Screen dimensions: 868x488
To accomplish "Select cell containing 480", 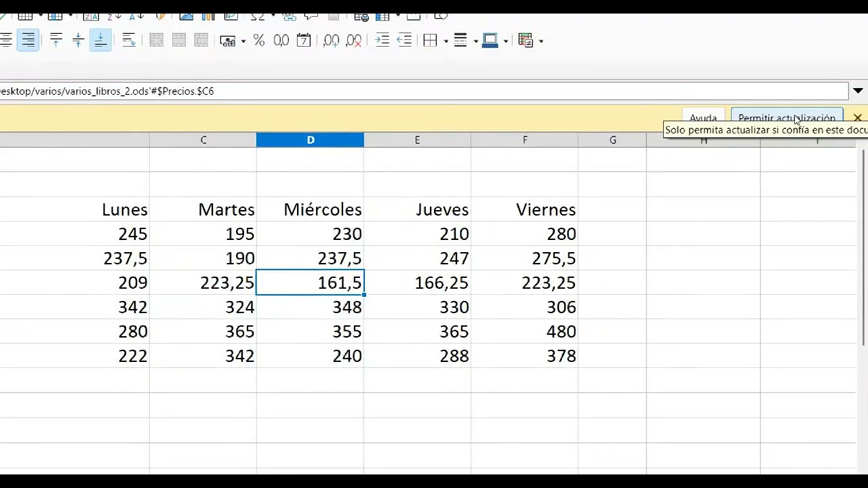I will (x=525, y=331).
